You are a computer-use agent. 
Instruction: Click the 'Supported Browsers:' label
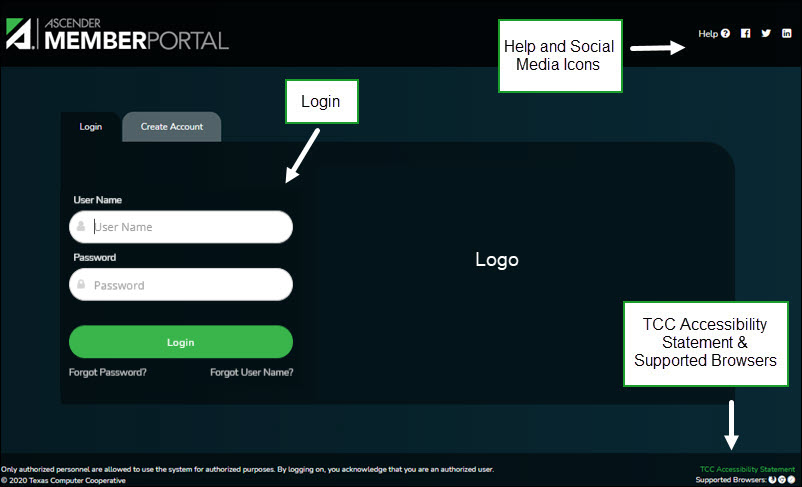pos(731,480)
